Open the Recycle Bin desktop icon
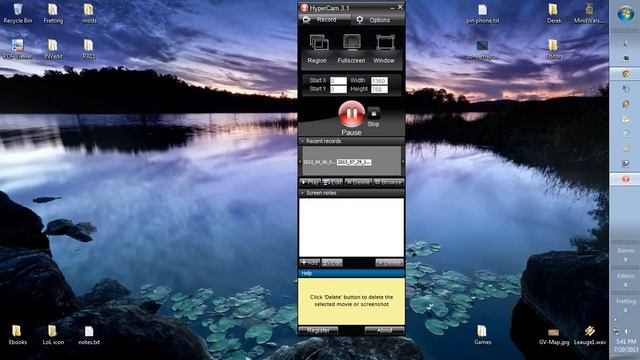The height and width of the screenshot is (360, 640). click(x=18, y=13)
